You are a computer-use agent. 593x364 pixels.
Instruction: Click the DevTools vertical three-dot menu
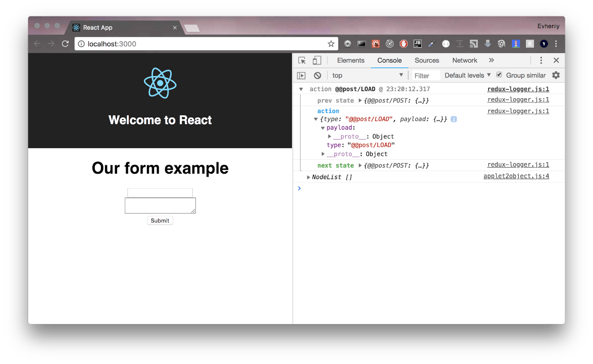pos(541,60)
